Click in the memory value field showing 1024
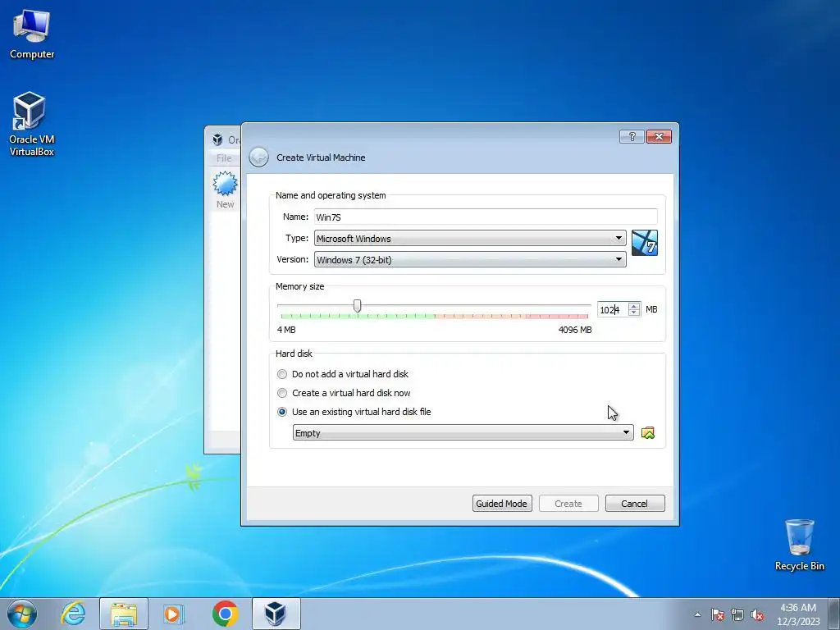The image size is (840, 630). coord(613,309)
